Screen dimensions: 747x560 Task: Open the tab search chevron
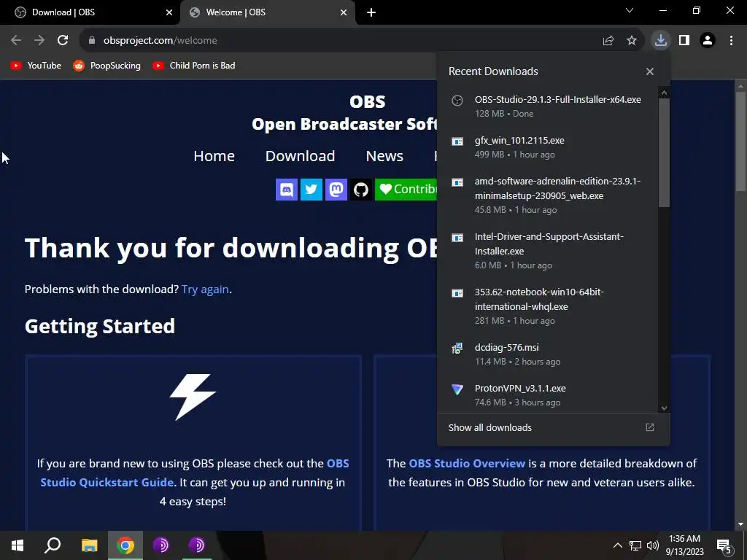click(x=630, y=10)
